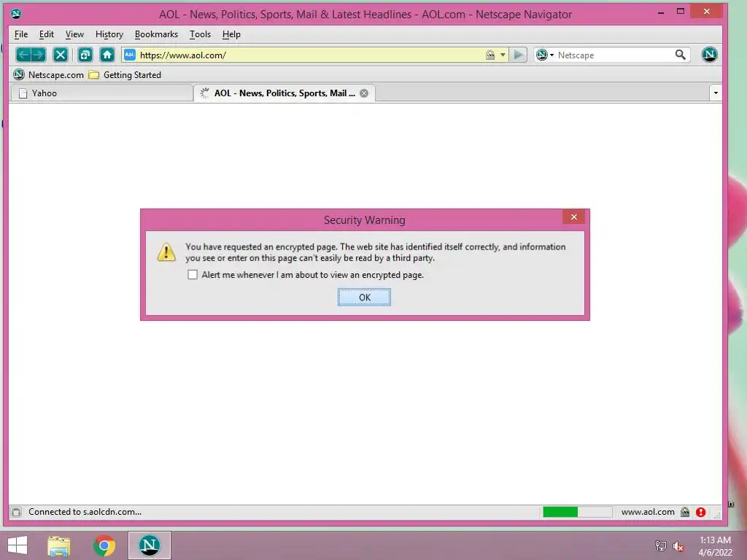Screen dimensions: 747x560
Task: Close the Security Warning dialog
Action: 574,217
